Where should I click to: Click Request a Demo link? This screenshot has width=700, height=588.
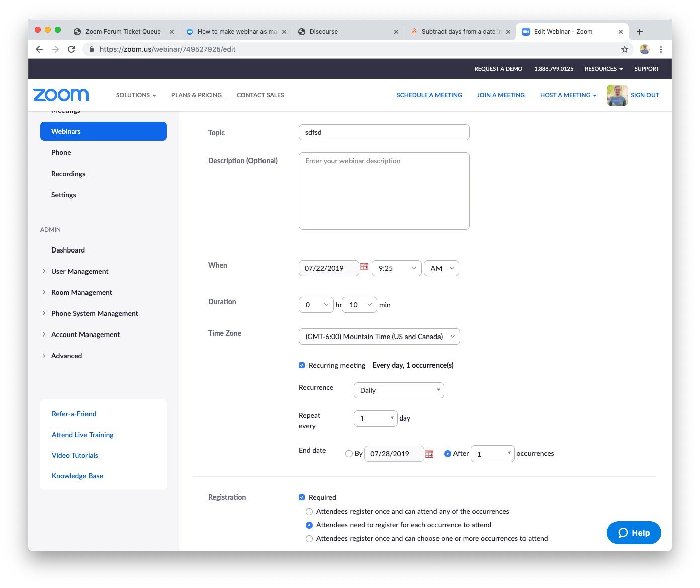(x=498, y=69)
